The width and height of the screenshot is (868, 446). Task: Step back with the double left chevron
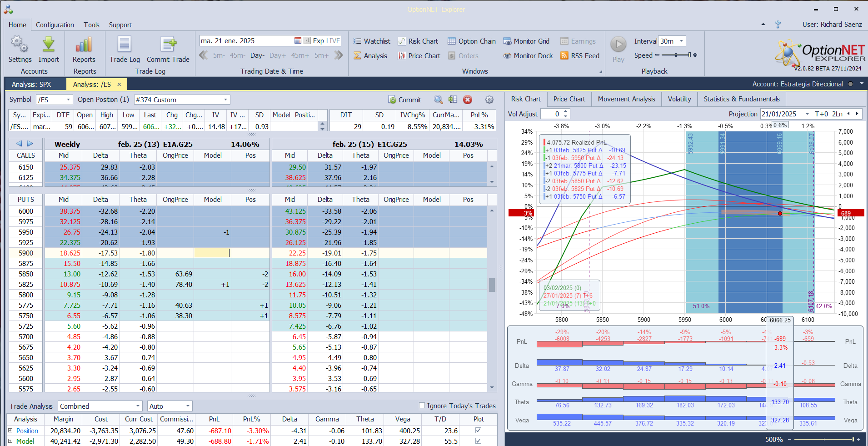point(203,55)
